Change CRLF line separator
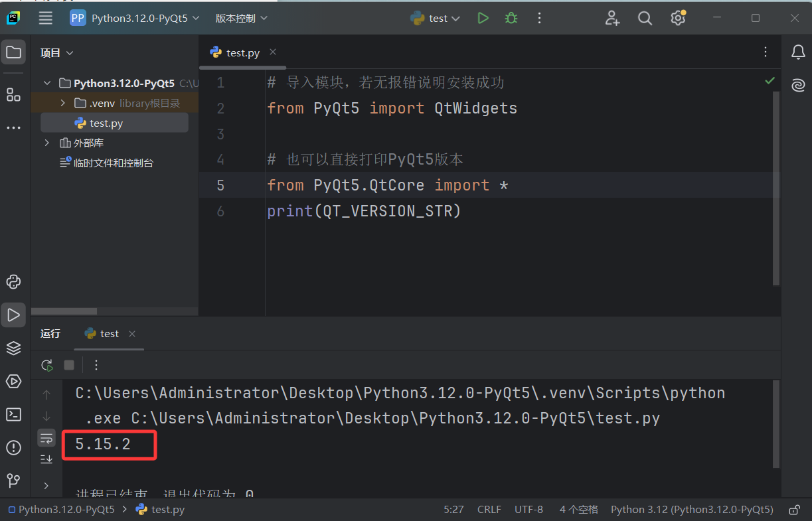The height and width of the screenshot is (521, 812). pyautogui.click(x=489, y=510)
